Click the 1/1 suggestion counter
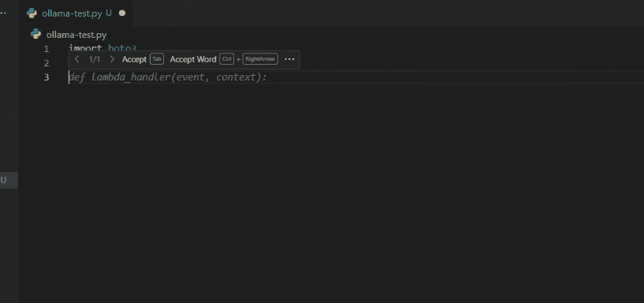 coord(95,59)
